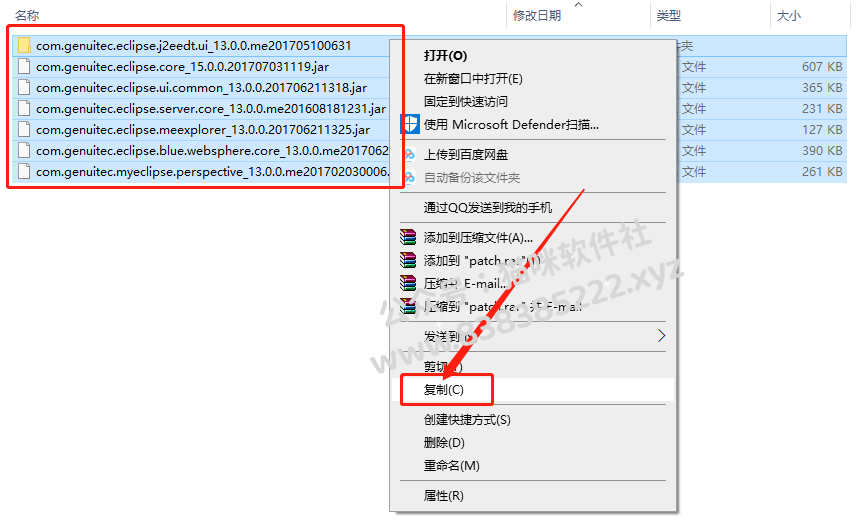Select 重命名(M)

coord(451,466)
